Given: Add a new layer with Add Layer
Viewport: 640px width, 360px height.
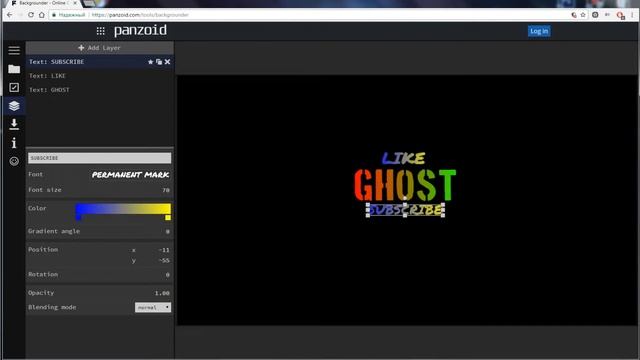Looking at the screenshot, I should (x=99, y=48).
